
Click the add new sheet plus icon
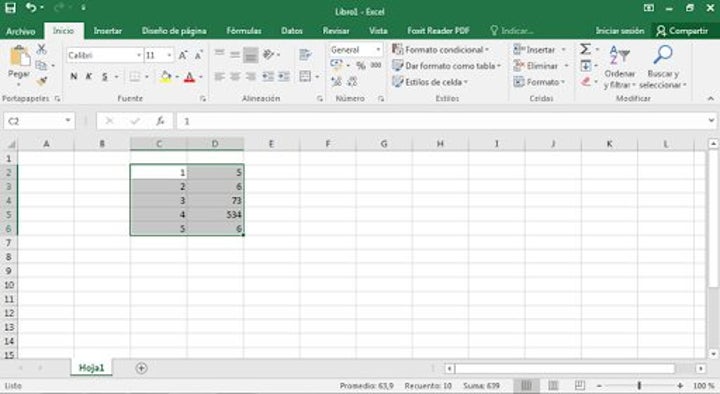141,368
